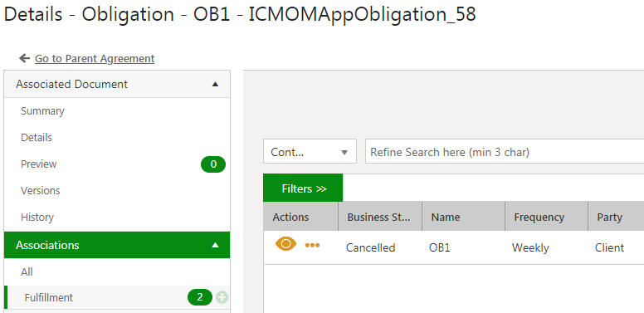Viewport: 644px width, 313px height.
Task: Open the Cont... search field dropdown
Action: [310, 151]
